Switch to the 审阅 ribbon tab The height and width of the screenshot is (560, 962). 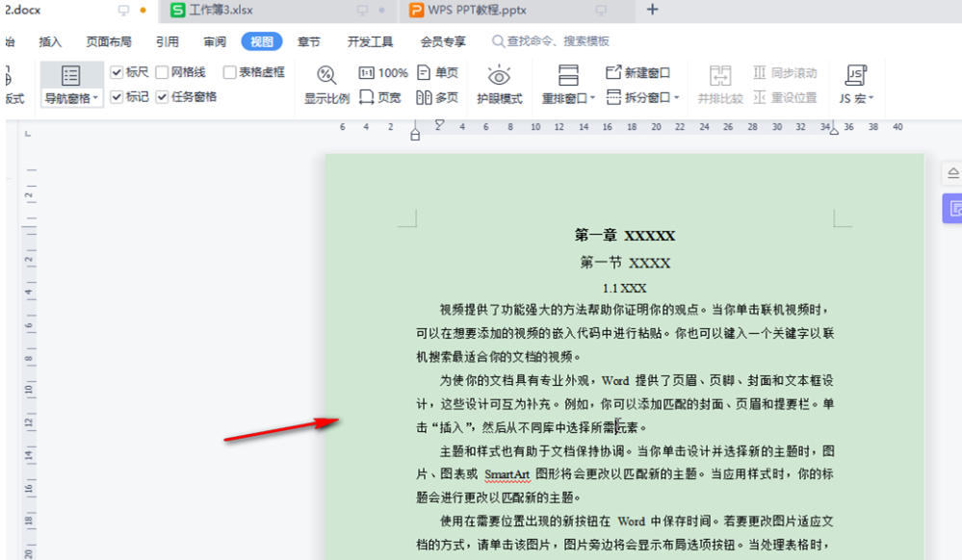tap(214, 41)
